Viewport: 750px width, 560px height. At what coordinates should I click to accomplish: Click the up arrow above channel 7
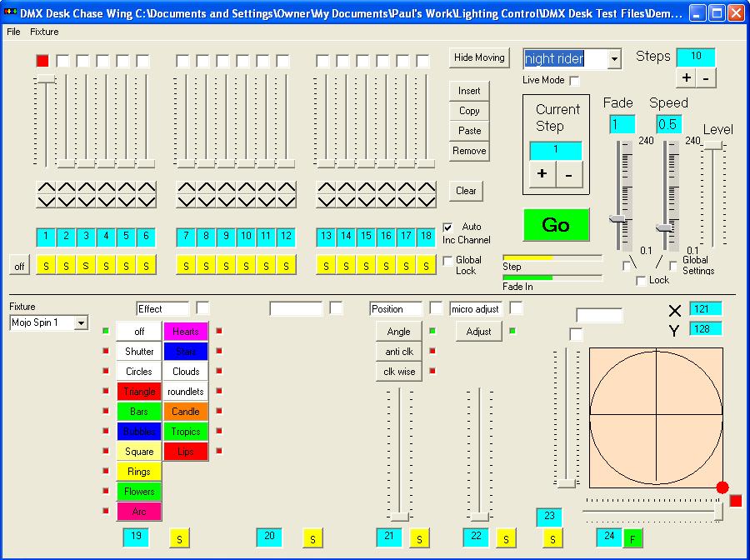click(186, 187)
